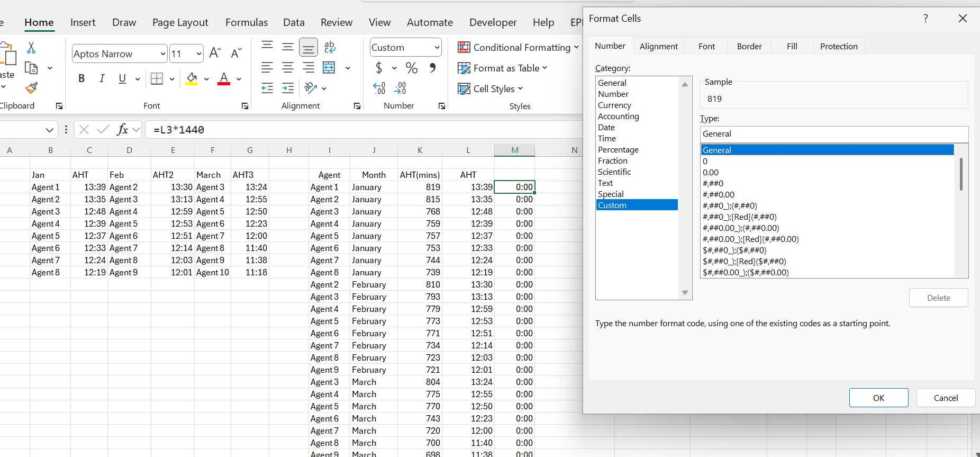The height and width of the screenshot is (457, 980).
Task: Apply yellow Fill Color swatch
Action: (x=192, y=79)
